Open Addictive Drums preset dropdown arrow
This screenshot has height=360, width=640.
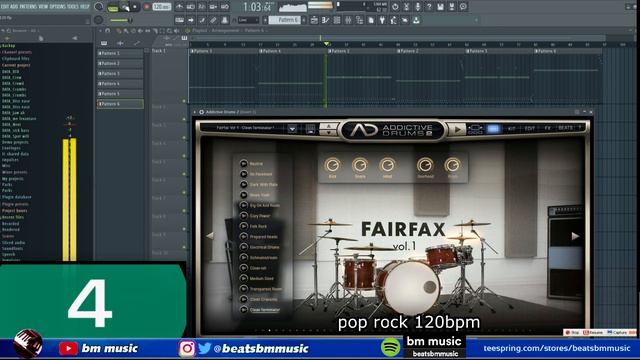point(292,129)
